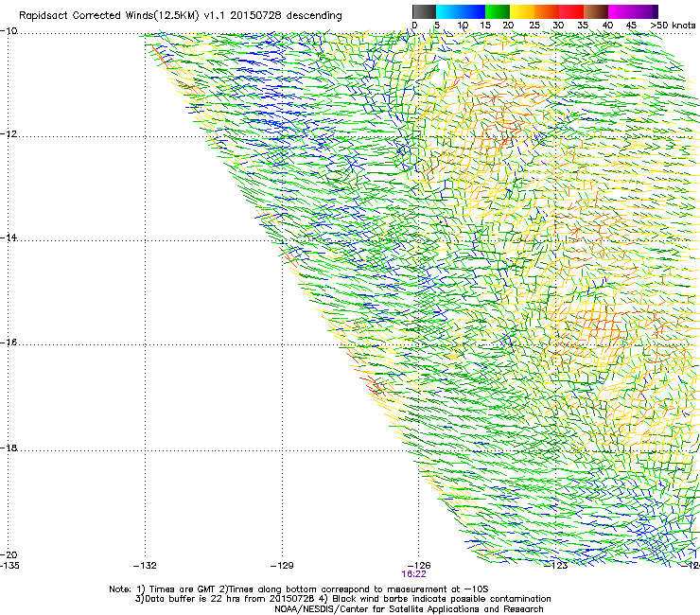Screen dimensions: 700x615
Task: Click the -14 latitude axis label
Action: (x=9, y=237)
